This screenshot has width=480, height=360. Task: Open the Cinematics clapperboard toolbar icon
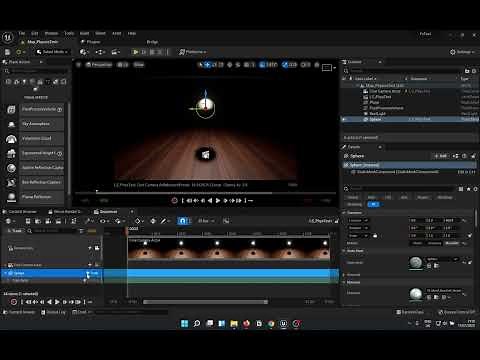coord(116,52)
